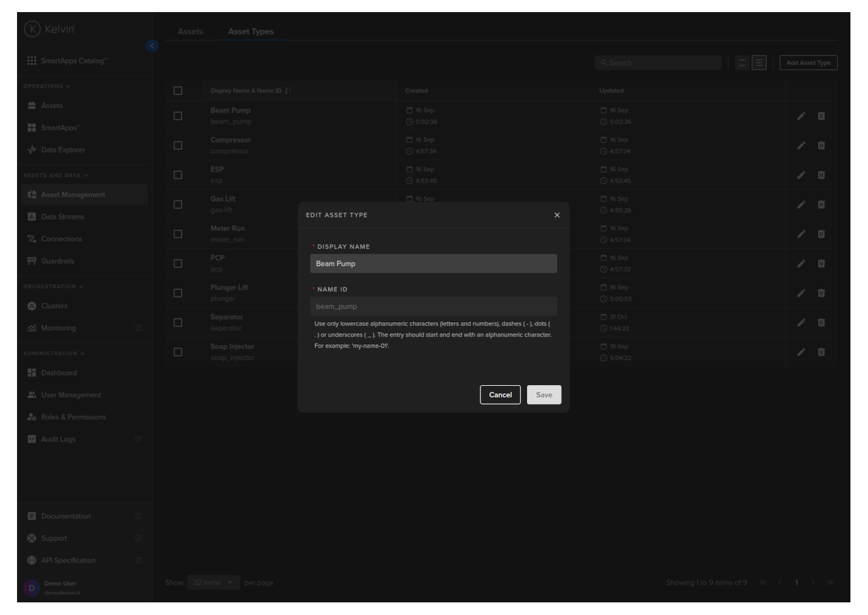The width and height of the screenshot is (868, 615).
Task: Click Save in the edit dialog
Action: (x=544, y=395)
